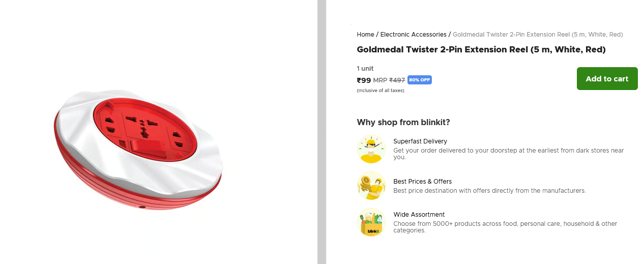644x264 pixels.
Task: Go to Home via breadcrumb
Action: click(365, 35)
